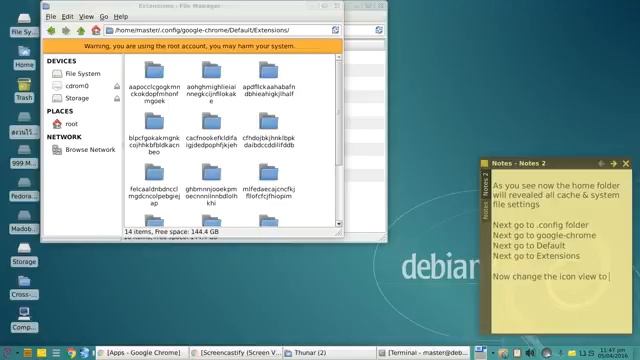The width and height of the screenshot is (640, 360).
Task: Click the vertical scrollbar thumb in file view
Action: coord(339,113)
